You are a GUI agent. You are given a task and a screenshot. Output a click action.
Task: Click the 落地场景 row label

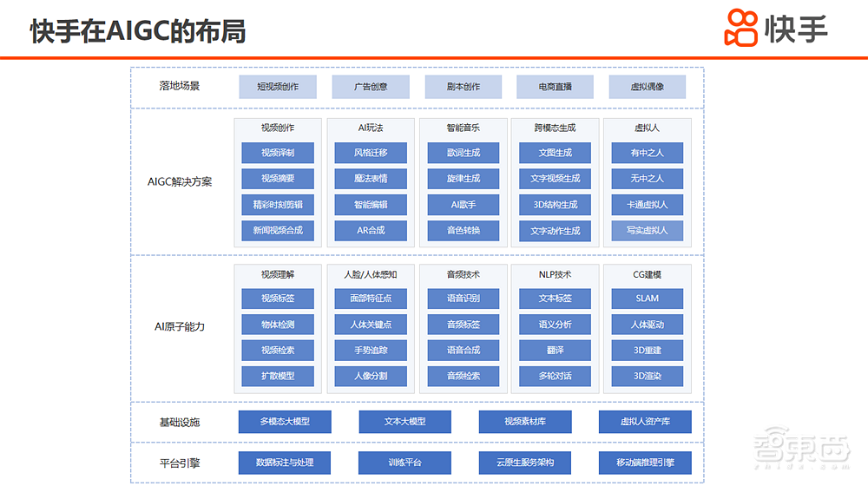click(180, 86)
